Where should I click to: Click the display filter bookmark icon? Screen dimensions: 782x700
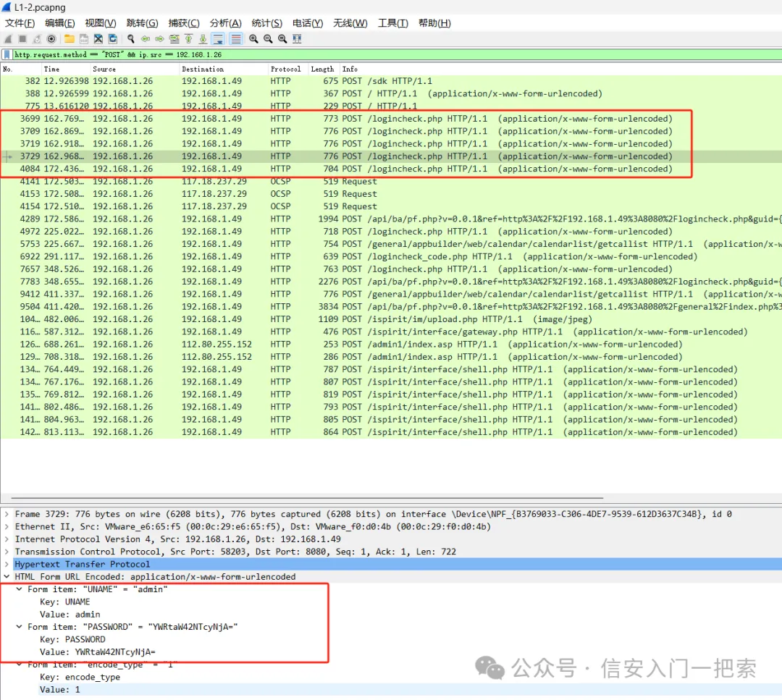pyautogui.click(x=7, y=54)
